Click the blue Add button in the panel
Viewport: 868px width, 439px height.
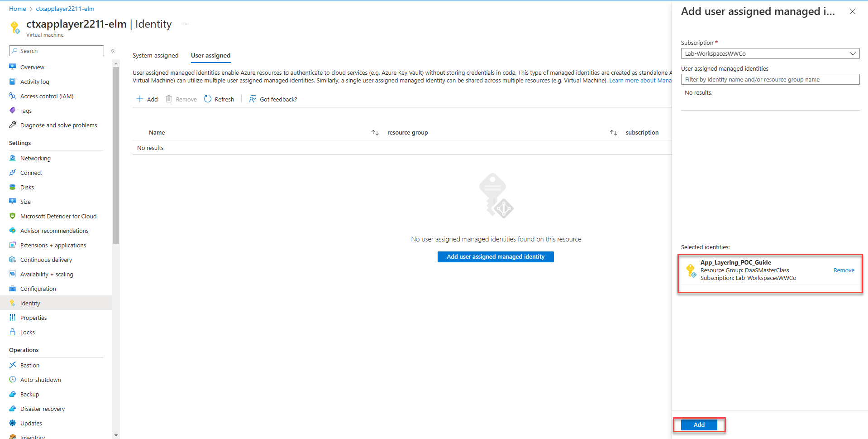coord(699,425)
